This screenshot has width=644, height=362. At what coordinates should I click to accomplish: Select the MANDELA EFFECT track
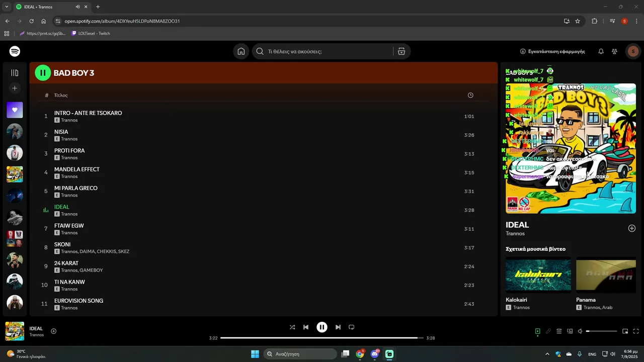(264, 172)
